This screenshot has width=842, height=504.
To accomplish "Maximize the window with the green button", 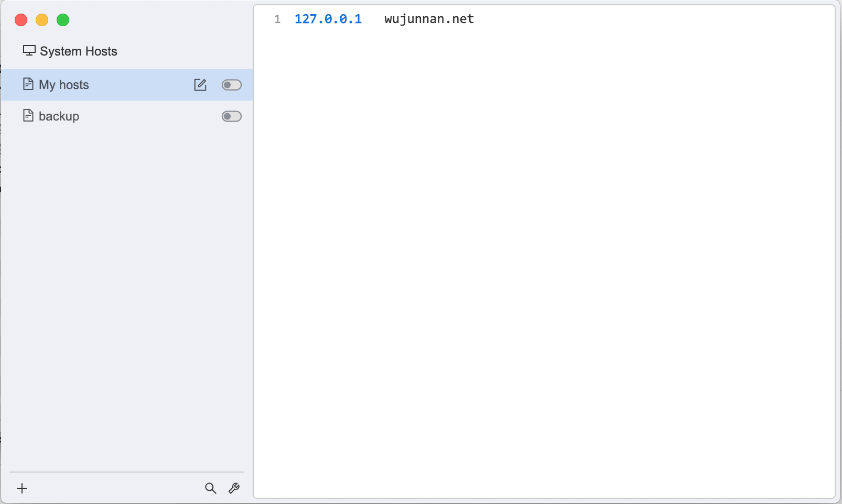I will coord(63,20).
